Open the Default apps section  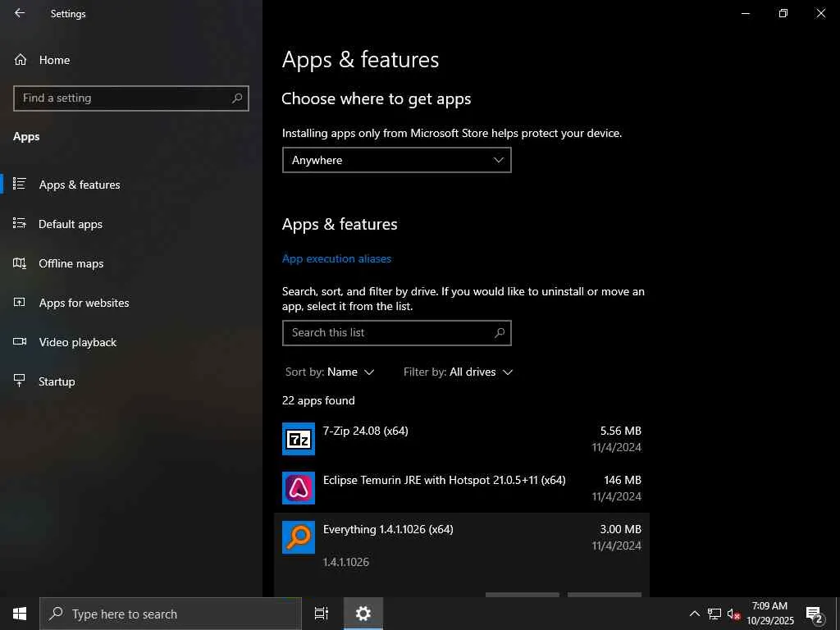coord(130,224)
